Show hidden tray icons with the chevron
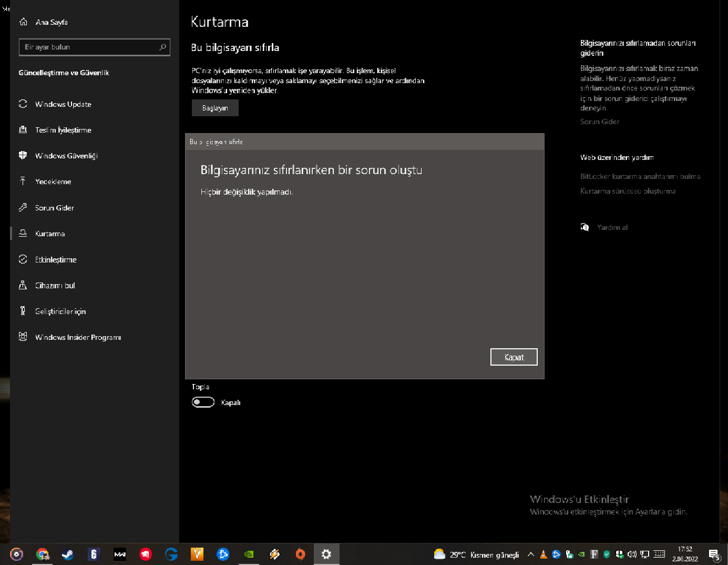This screenshot has height=565, width=728. (x=531, y=554)
